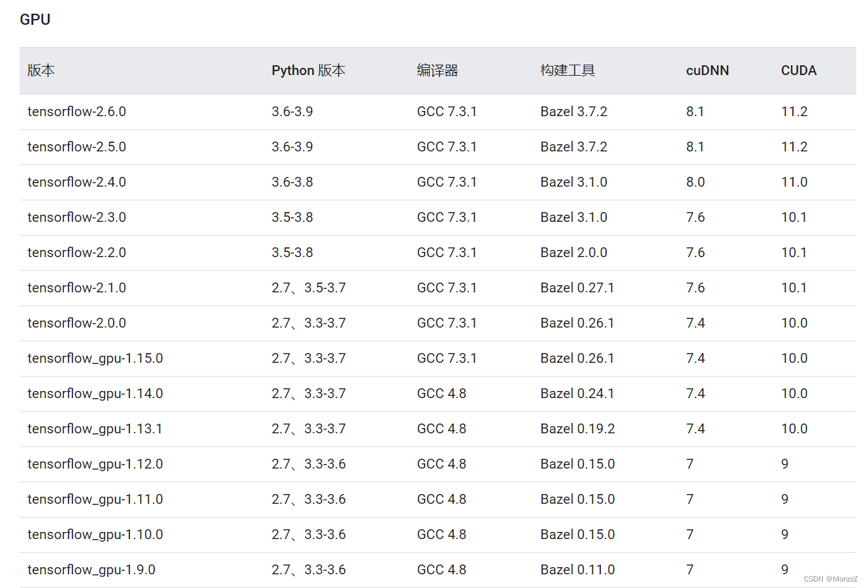Click Python 3.6-3.8 in tensorflow-2.4.0 row
This screenshot has height=588, width=868.
[x=293, y=182]
